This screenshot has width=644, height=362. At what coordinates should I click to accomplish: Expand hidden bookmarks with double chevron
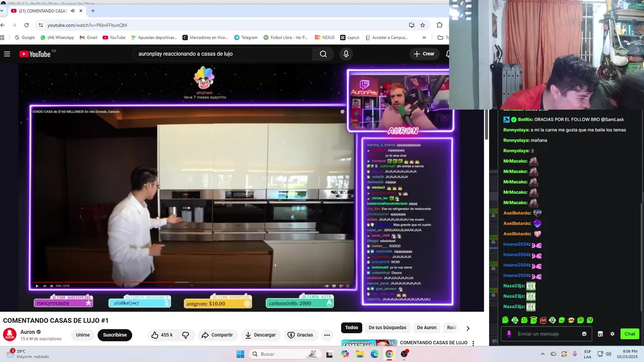coord(424,37)
